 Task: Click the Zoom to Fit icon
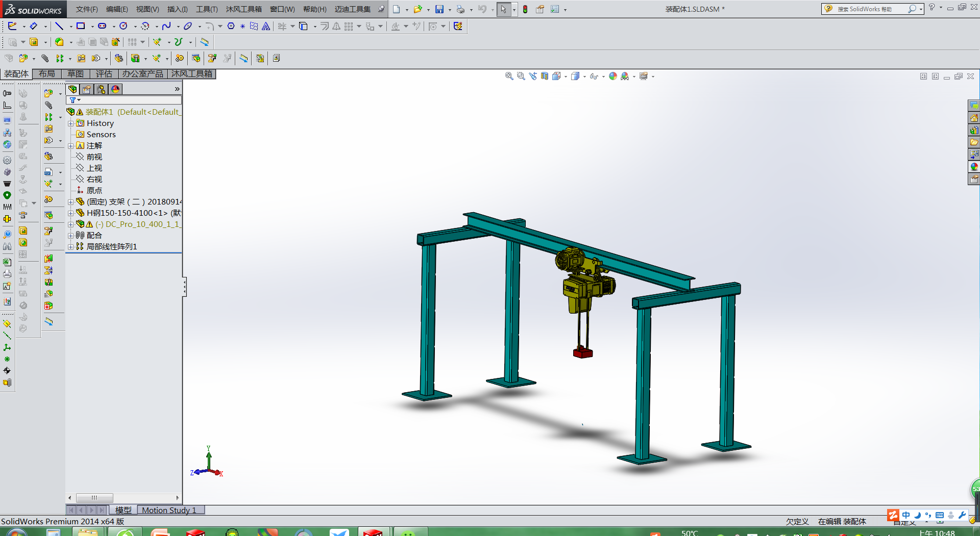[509, 76]
